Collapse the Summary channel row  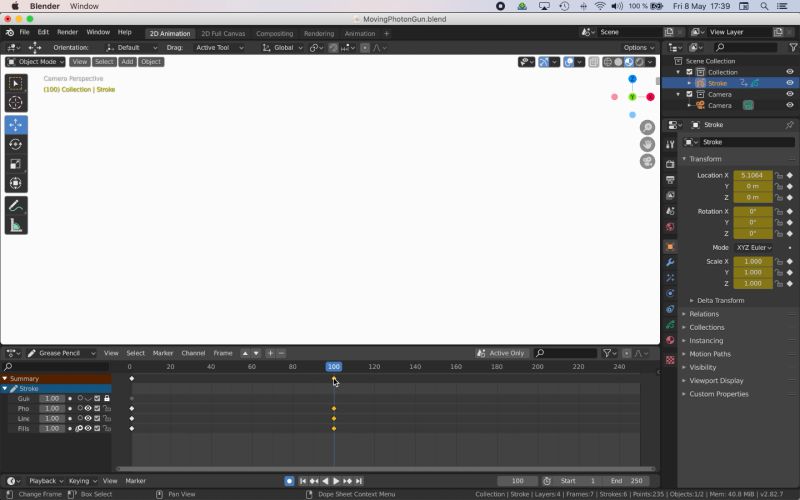pyautogui.click(x=5, y=379)
